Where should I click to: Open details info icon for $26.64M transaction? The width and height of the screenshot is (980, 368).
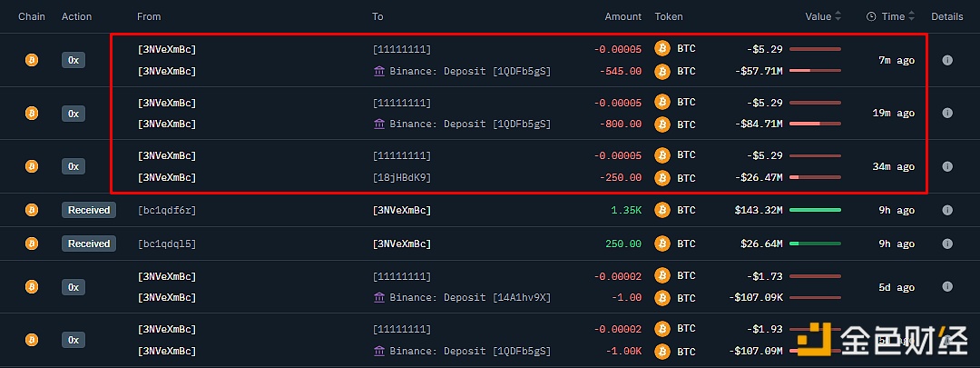[946, 244]
